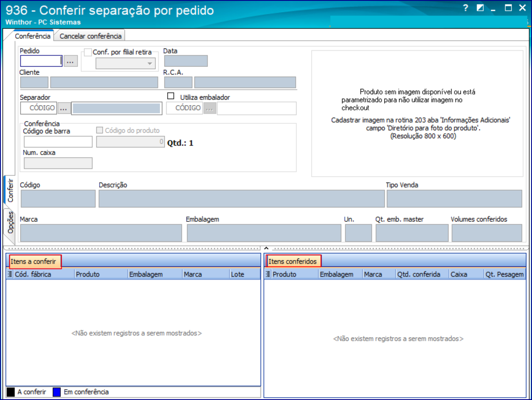Focus the Código de barra field

[x=58, y=142]
